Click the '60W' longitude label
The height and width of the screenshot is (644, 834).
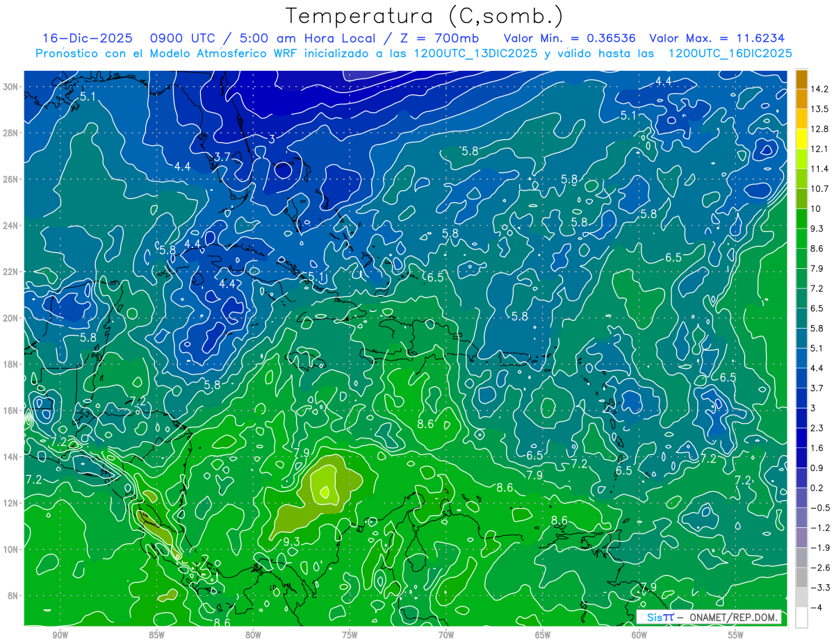[639, 636]
